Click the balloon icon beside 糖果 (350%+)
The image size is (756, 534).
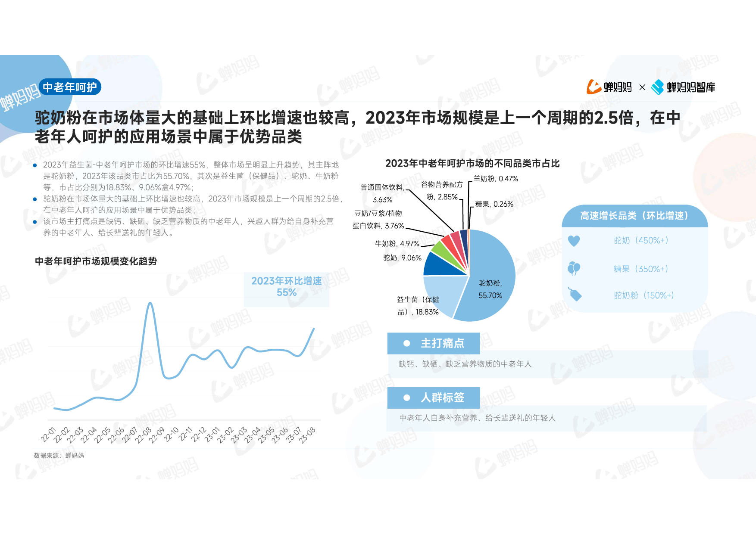click(574, 269)
